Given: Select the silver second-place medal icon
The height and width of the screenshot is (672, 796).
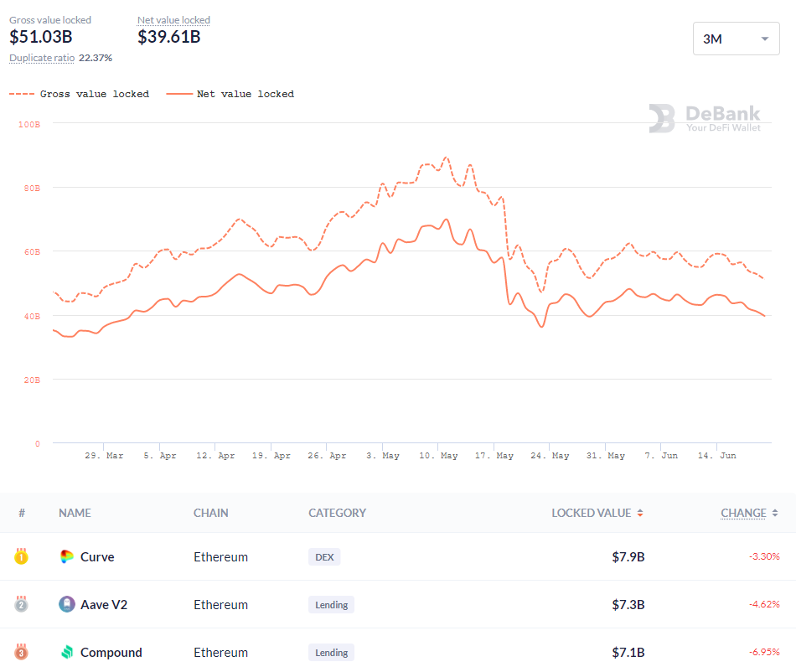Looking at the screenshot, I should [23, 604].
